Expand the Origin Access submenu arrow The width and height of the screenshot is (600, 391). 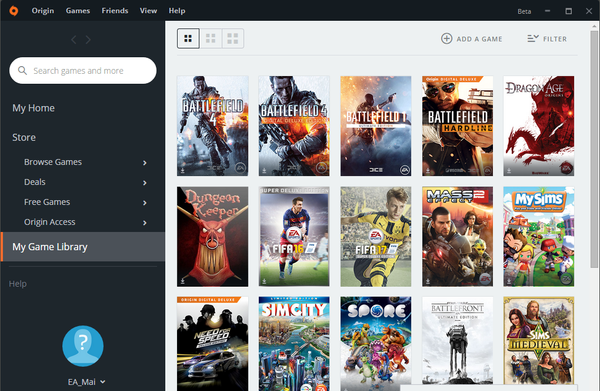coord(145,222)
